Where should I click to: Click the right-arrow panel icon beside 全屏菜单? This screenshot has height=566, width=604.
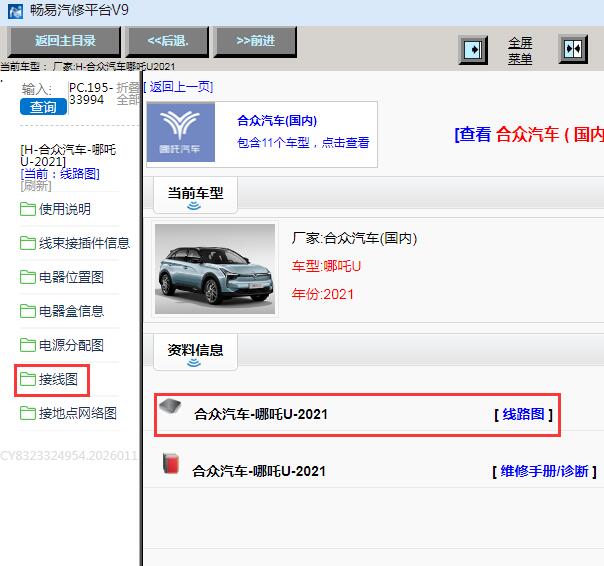(x=473, y=50)
